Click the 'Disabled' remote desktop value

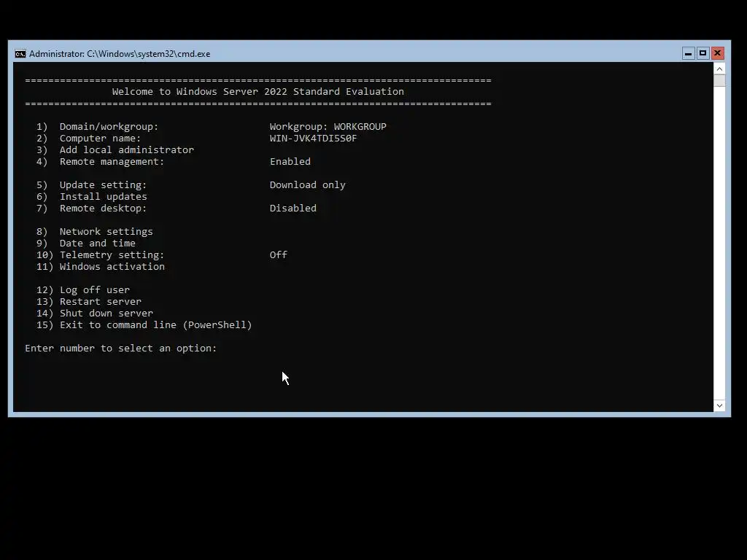[x=293, y=208]
